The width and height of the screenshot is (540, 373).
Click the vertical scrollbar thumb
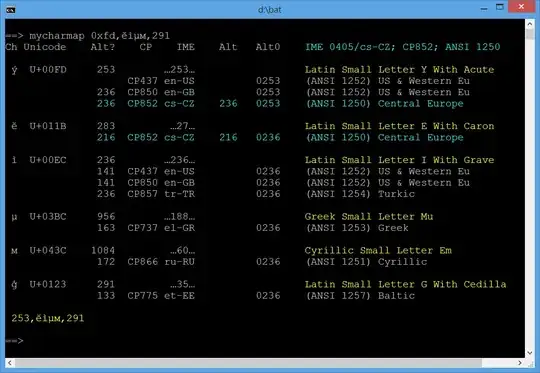tap(530, 34)
